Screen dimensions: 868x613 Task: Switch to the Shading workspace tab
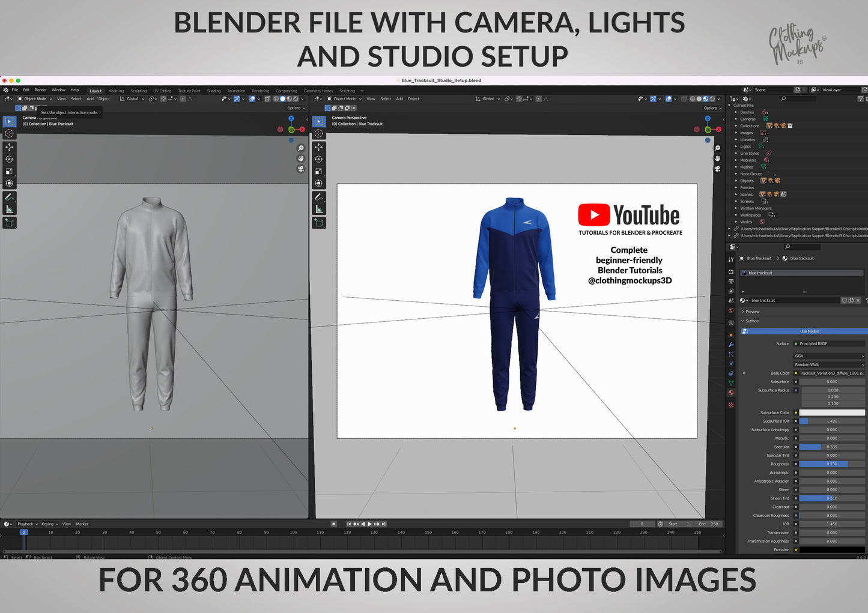[x=214, y=91]
